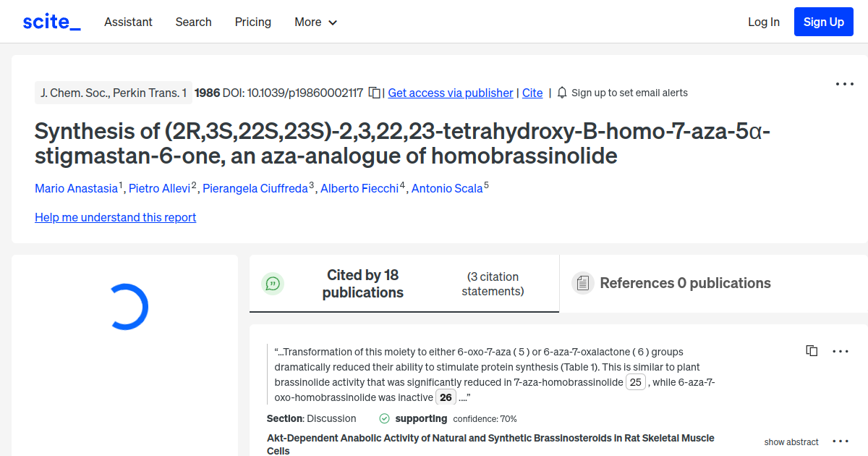
Task: Click the scite logo
Action: tap(51, 21)
